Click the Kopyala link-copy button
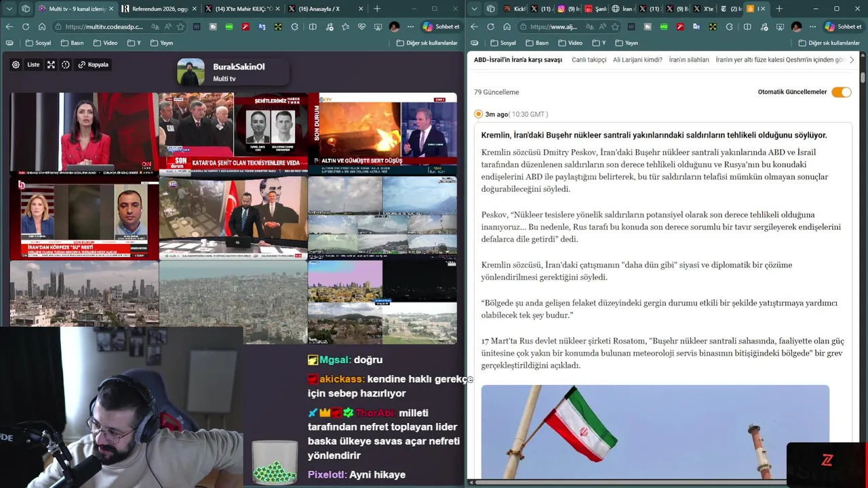 tap(94, 65)
